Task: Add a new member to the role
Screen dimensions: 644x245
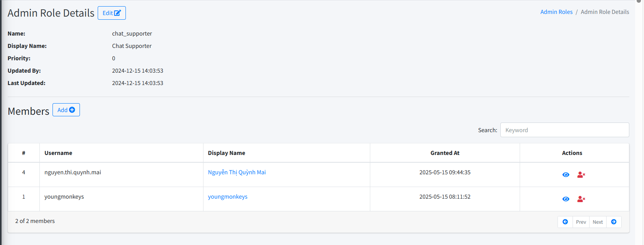Action: point(66,110)
